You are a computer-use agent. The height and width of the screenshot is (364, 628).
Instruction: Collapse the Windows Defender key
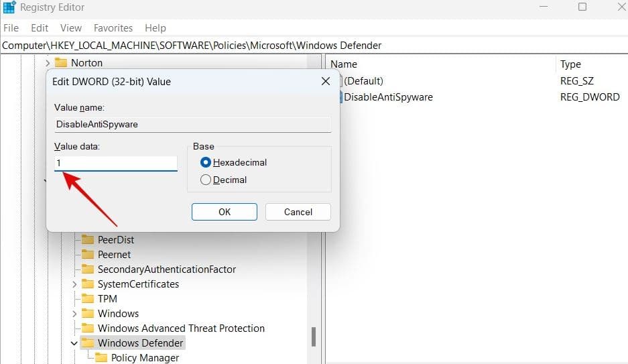pyautogui.click(x=74, y=343)
